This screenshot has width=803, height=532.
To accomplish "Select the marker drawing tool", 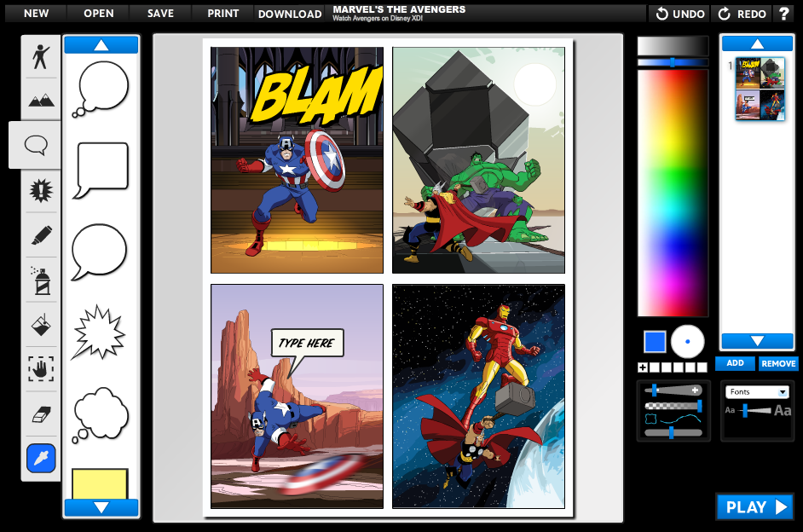I will pyautogui.click(x=41, y=235).
